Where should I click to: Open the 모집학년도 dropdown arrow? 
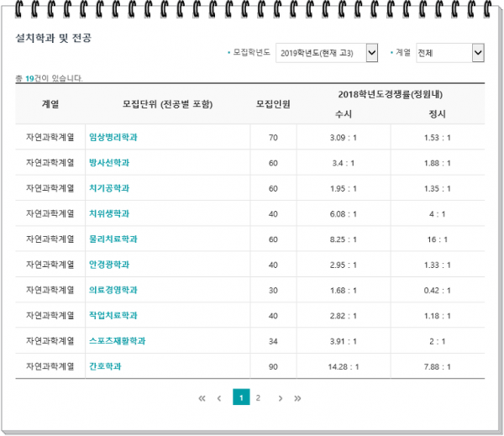[x=372, y=53]
